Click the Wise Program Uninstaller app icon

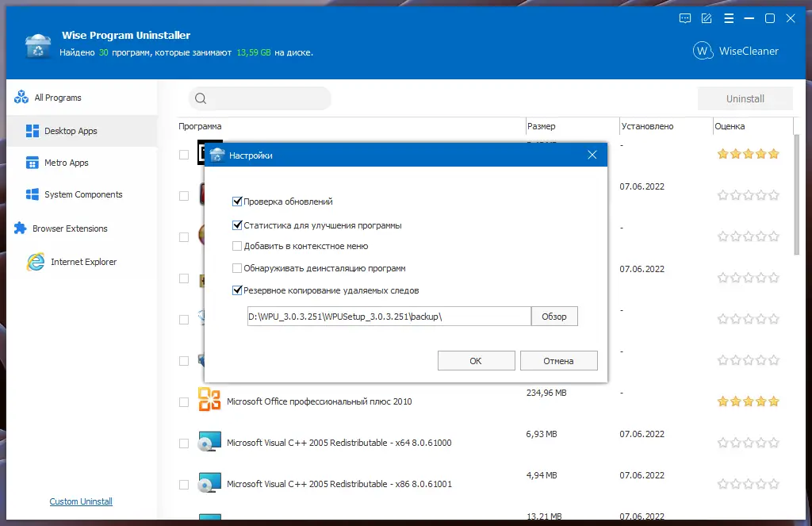coord(38,45)
